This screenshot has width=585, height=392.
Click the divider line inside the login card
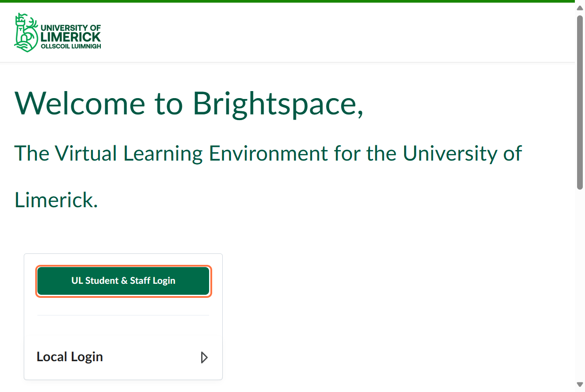(123, 315)
